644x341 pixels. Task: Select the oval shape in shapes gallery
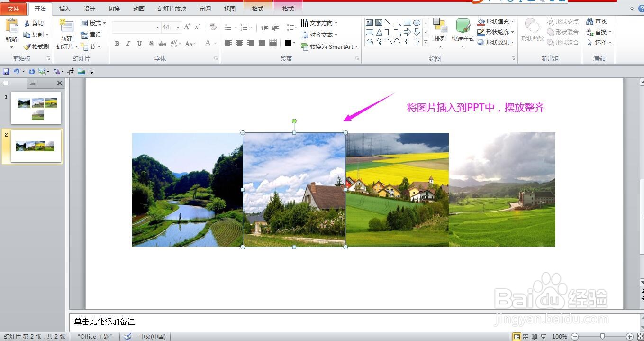(x=417, y=22)
